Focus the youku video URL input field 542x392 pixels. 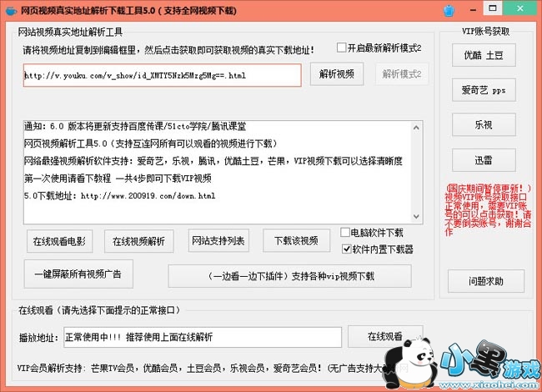coord(162,75)
